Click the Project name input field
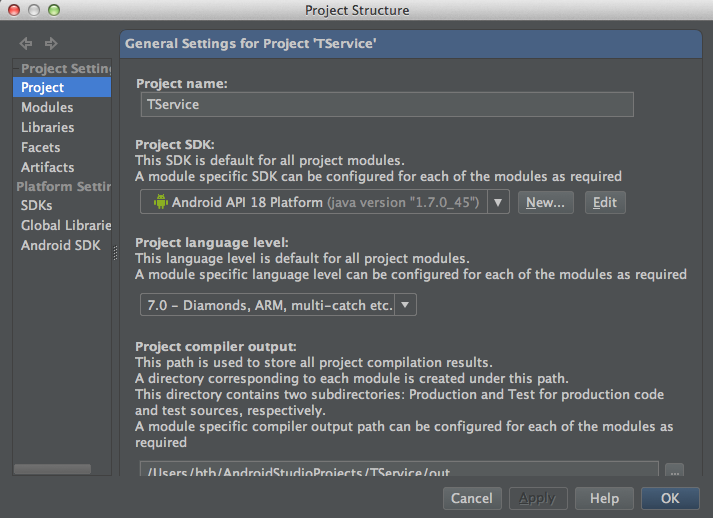713x518 pixels. pos(387,105)
